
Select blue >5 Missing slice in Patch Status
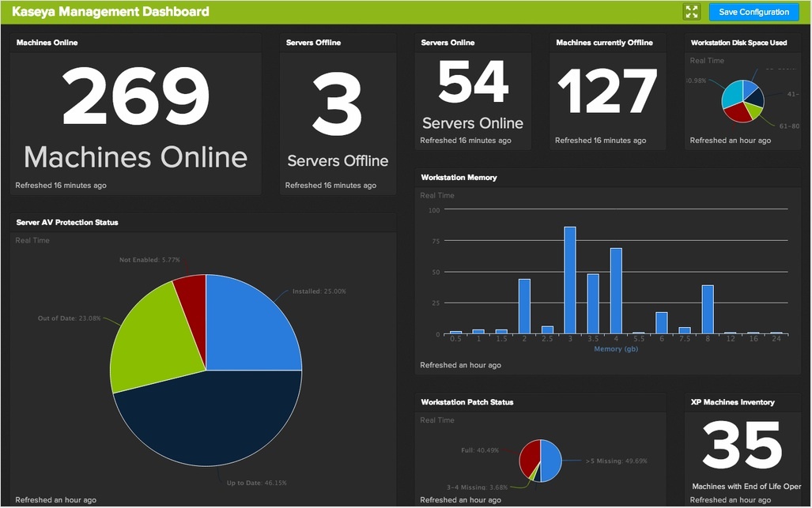tap(552, 459)
